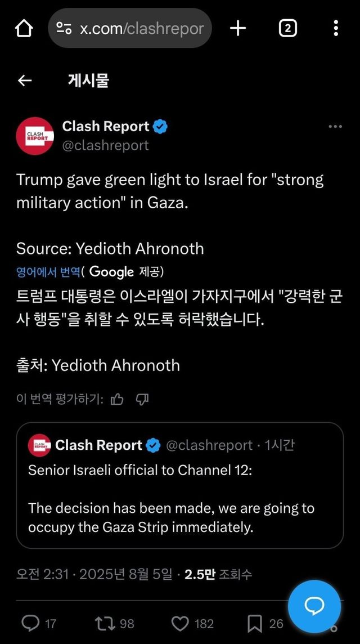Rate the translation with thumbs down
Image resolution: width=360 pixels, height=644 pixels.
pyautogui.click(x=141, y=399)
